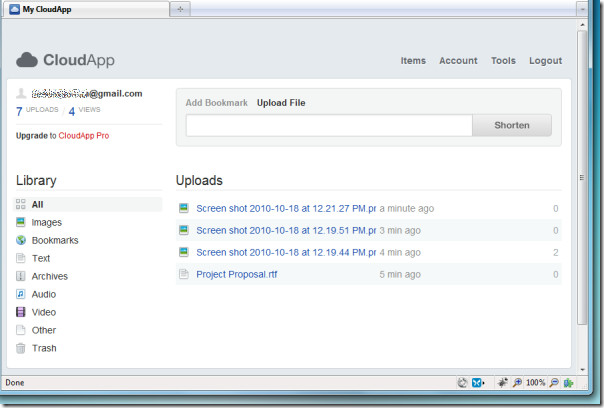Click the green puzzle piece icon in status bar

[569, 382]
